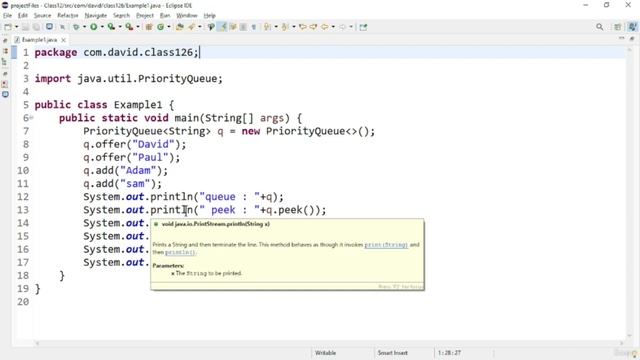Toggle Skip All Breakpoints icon
Image resolution: width=640 pixels, height=360 pixels.
click(x=62, y=27)
